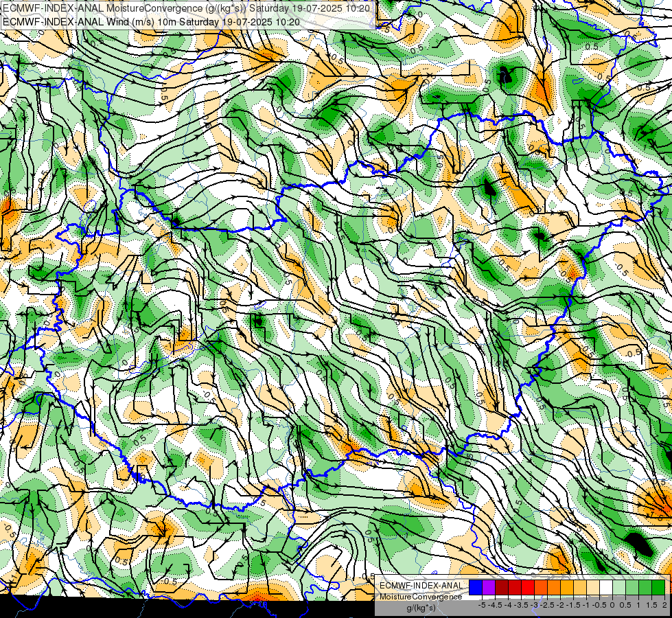The width and height of the screenshot is (672, 618).
Task: Click the legend unit text 'g/(kg*s)'
Action: click(421, 608)
